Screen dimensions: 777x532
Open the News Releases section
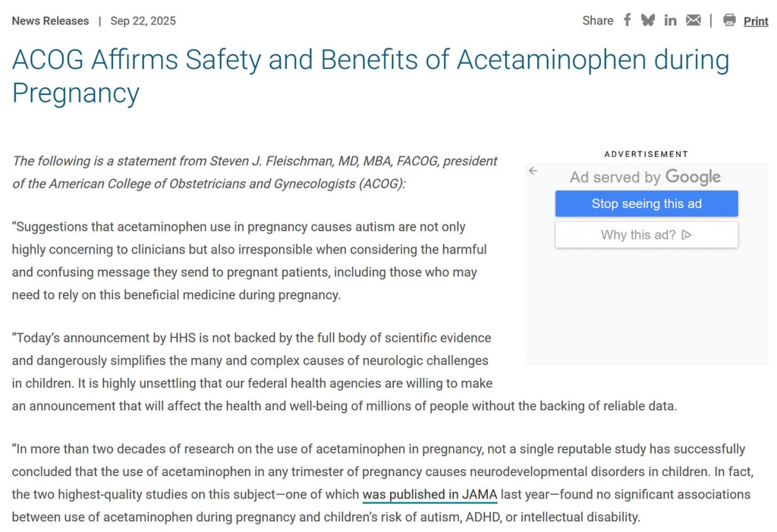(50, 20)
